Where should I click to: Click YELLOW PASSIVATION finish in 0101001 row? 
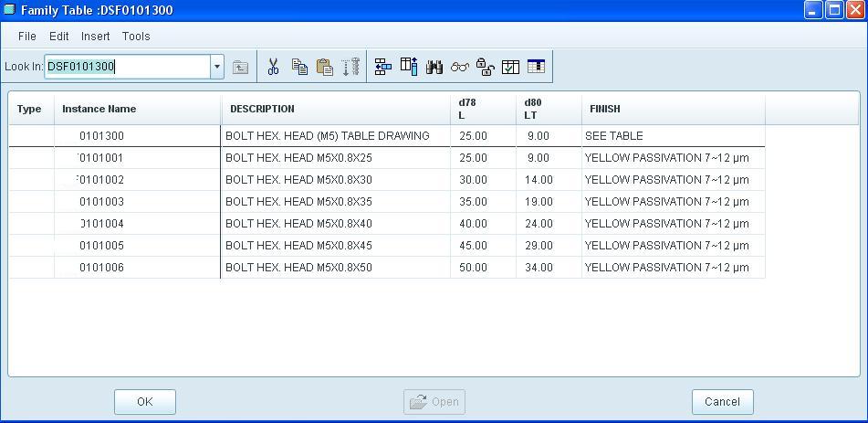click(x=674, y=158)
